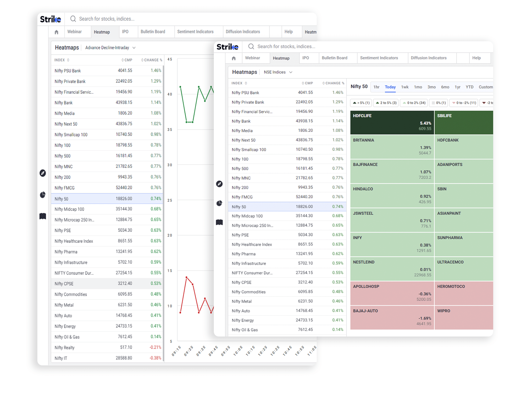The image size is (532, 395).
Task: Toggle the '2 to 5% (3)' filter chip
Action: [386, 103]
